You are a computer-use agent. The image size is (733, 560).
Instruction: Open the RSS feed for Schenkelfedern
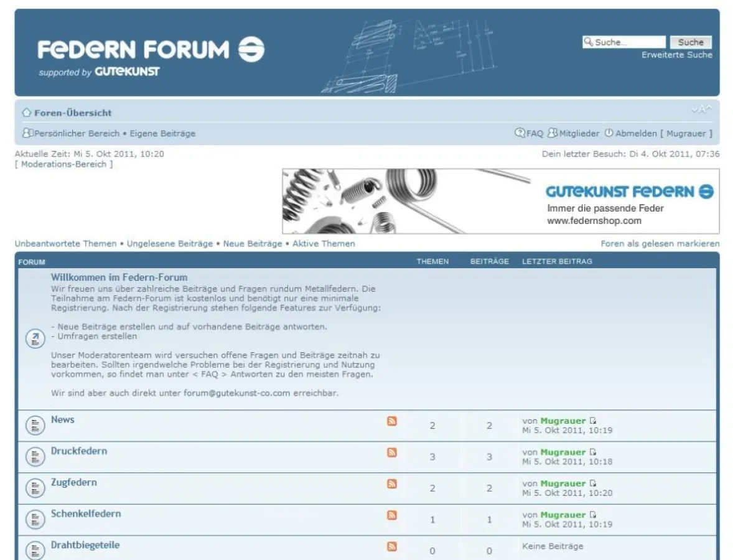coord(392,515)
